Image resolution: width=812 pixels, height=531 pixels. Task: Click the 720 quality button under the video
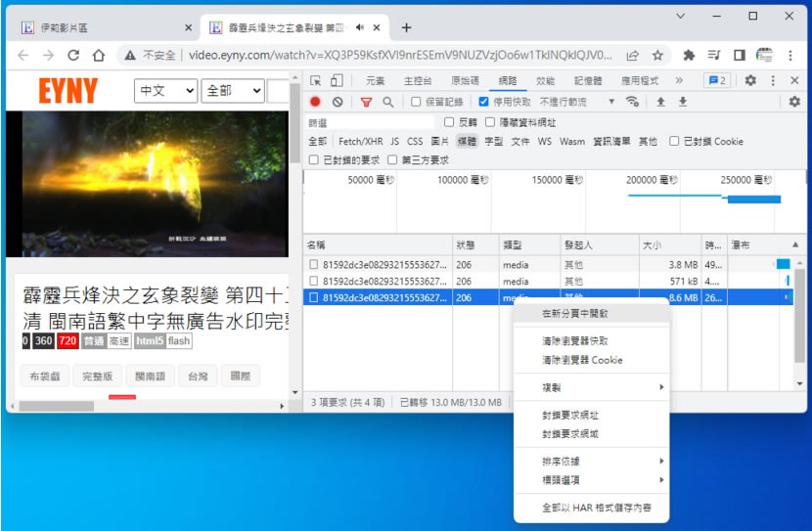pos(68,341)
